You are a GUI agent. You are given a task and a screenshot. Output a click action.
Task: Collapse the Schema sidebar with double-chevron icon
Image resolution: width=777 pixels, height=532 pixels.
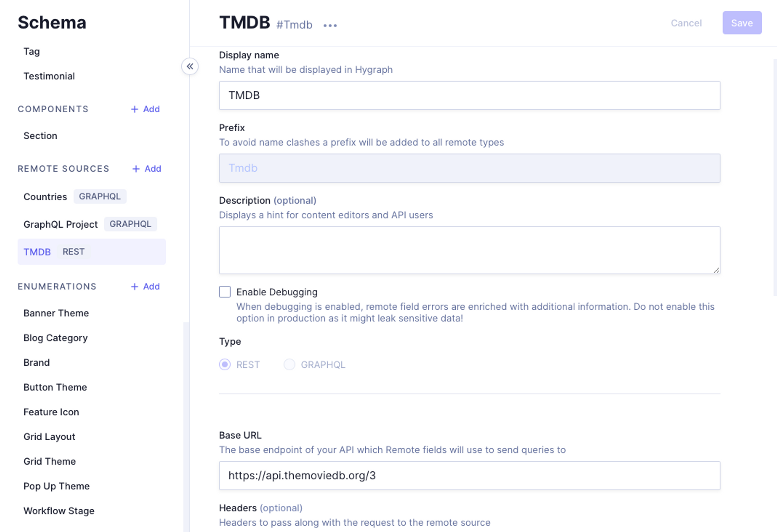point(190,66)
